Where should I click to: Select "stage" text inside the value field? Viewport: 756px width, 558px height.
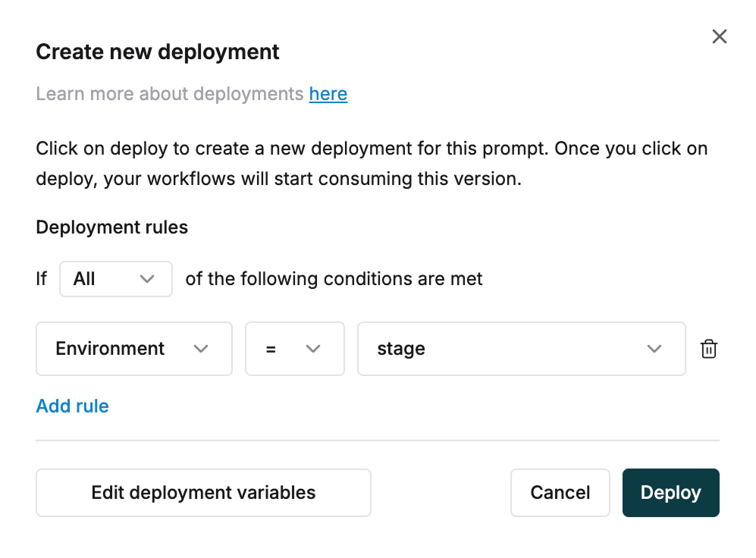click(x=400, y=349)
